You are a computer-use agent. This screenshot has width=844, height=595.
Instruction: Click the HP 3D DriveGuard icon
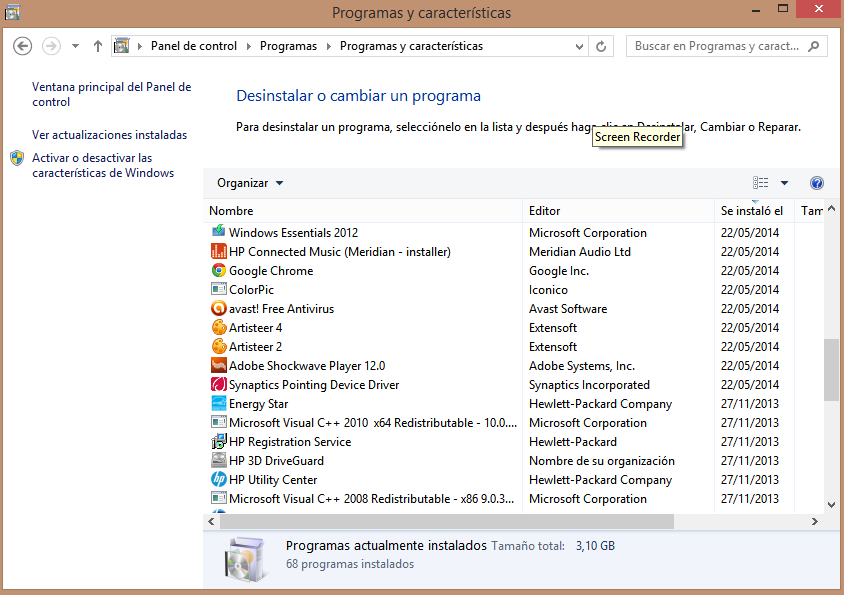219,460
